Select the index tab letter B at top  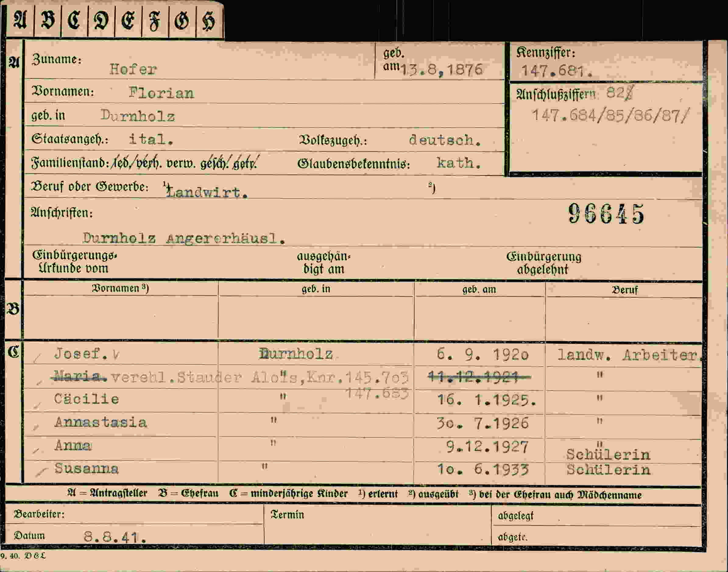(48, 20)
